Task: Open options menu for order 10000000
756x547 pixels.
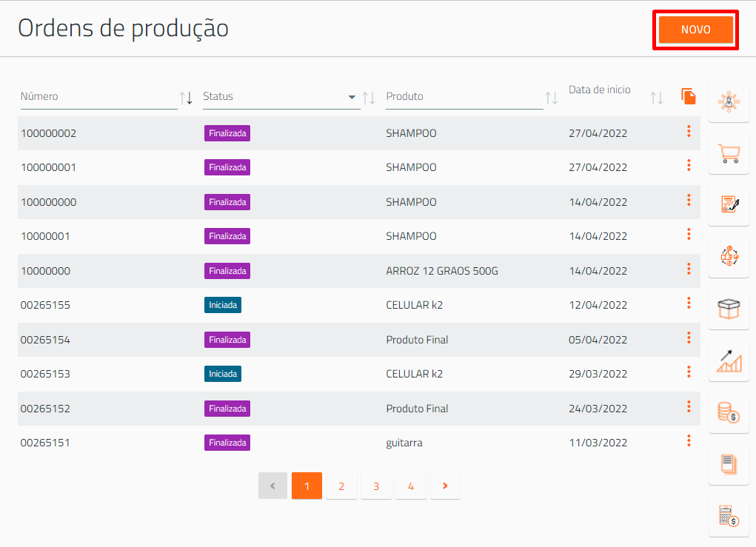Action: pyautogui.click(x=689, y=269)
